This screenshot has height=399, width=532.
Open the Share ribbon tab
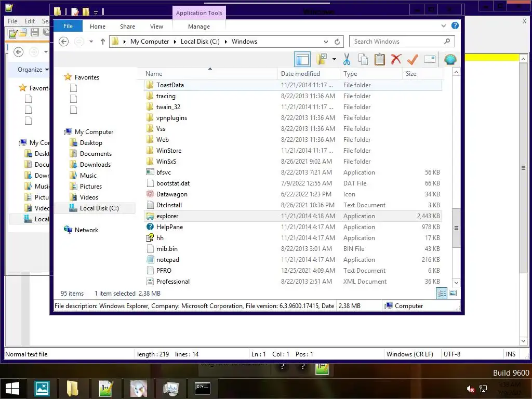[128, 26]
